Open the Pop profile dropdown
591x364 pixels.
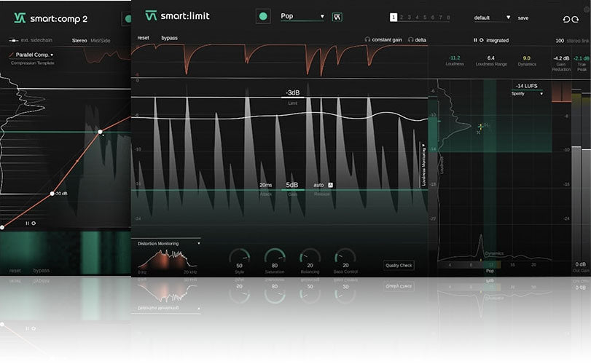(302, 16)
